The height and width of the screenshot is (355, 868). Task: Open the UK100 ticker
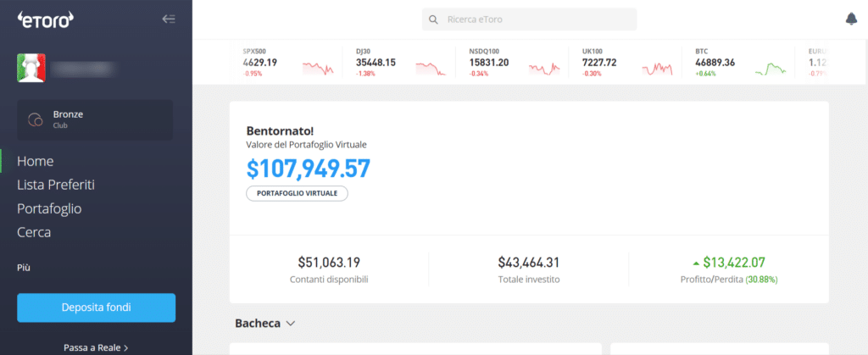tap(626, 62)
